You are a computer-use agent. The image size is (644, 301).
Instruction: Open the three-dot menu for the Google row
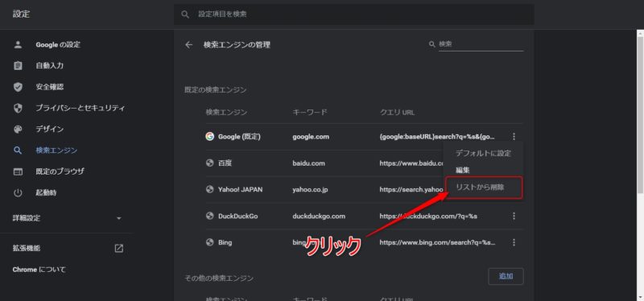coord(514,137)
